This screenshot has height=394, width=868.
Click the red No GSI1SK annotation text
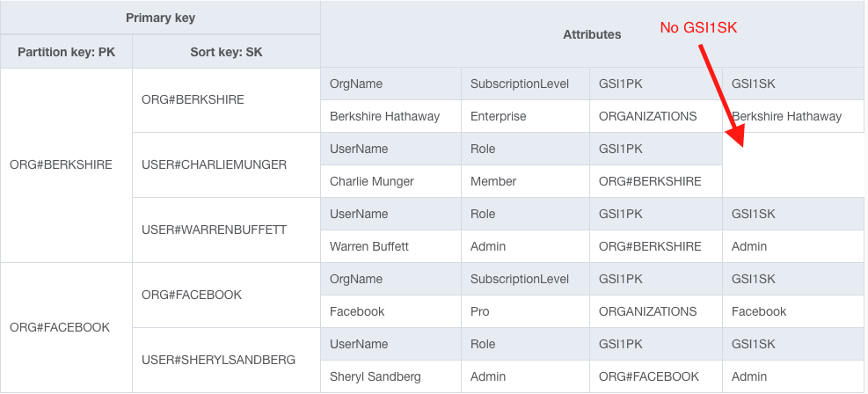(x=698, y=28)
